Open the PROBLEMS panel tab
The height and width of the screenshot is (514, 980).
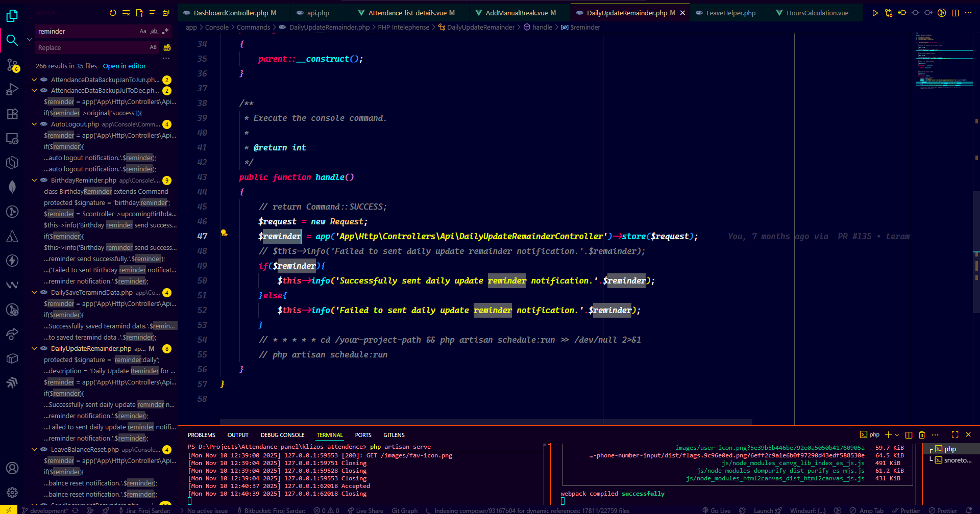coord(201,435)
